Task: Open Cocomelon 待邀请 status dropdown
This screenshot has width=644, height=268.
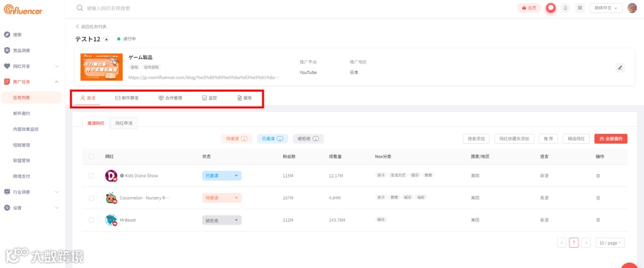Action: (x=222, y=198)
